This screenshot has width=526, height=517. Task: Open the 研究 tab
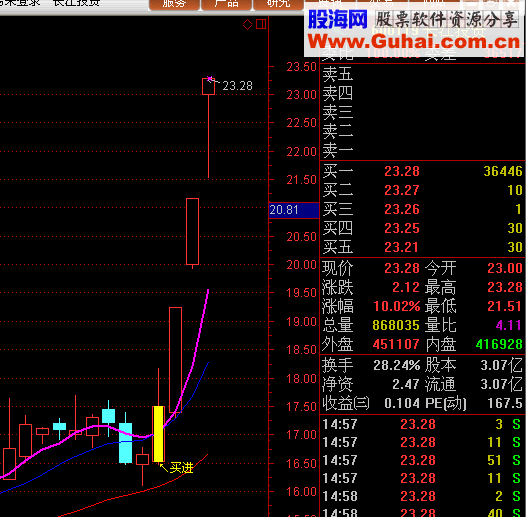point(278,4)
